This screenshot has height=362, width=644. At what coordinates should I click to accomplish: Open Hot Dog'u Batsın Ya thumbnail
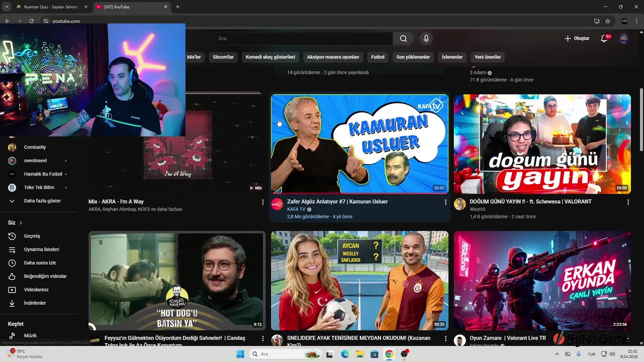(177, 281)
